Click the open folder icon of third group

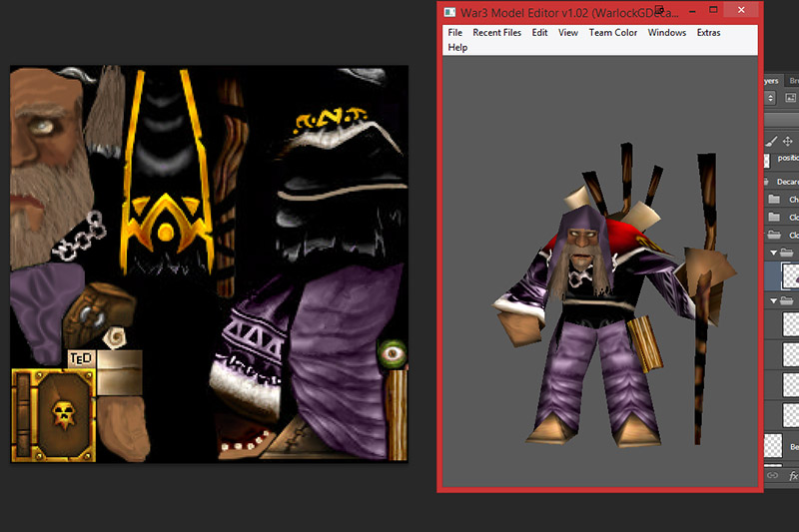pos(774,236)
